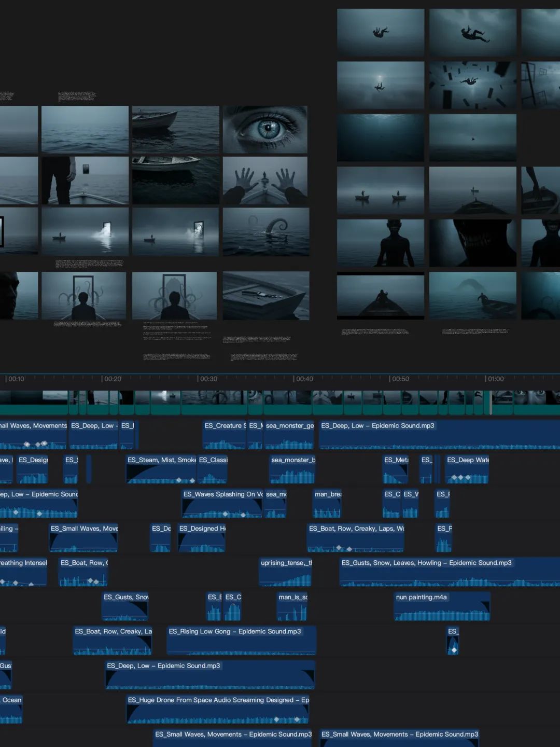Click the hands reaching over boat thumbnail
The height and width of the screenshot is (747, 560).
265,181
